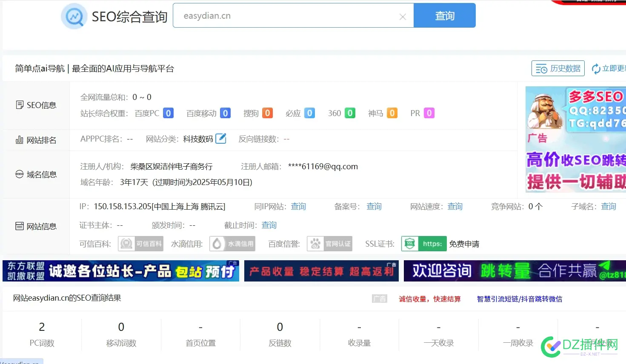
Task: Open the 免费申请 SSL link
Action: click(x=464, y=244)
